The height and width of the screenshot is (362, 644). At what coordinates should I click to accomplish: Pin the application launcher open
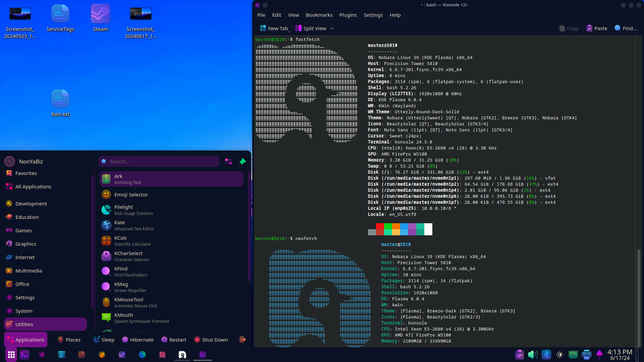(243, 161)
